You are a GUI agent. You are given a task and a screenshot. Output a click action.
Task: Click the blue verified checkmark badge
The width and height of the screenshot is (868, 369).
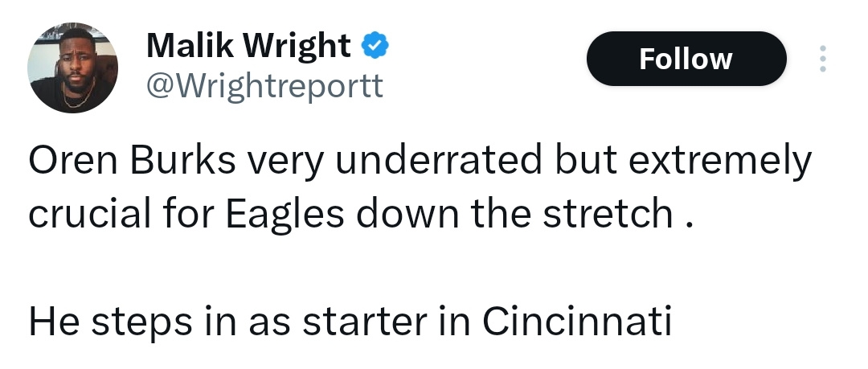click(x=375, y=47)
